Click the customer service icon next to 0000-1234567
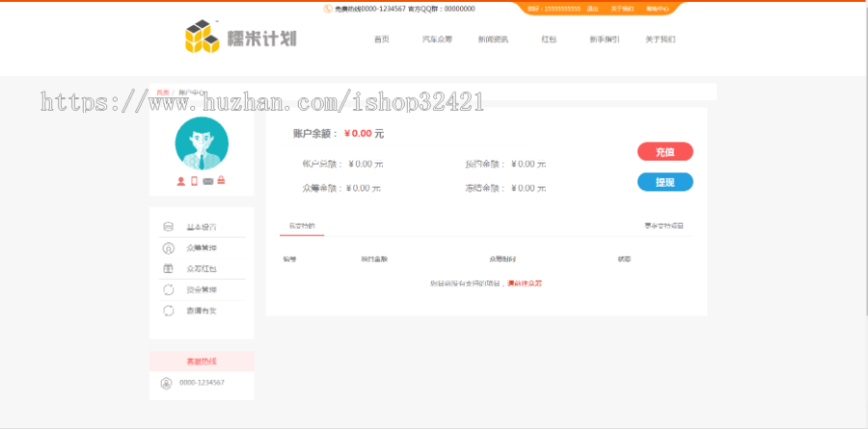This screenshot has width=868, height=429. pos(166,383)
